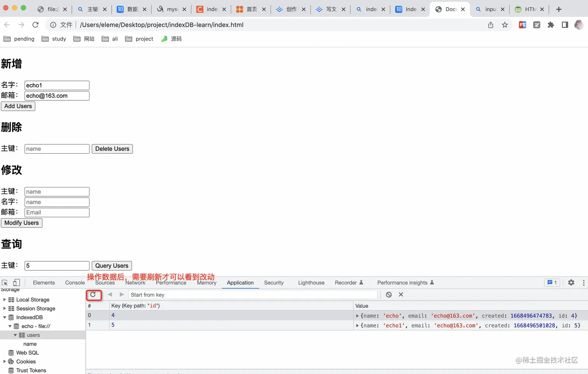The height and width of the screenshot is (374, 588).
Task: Expand the echo1 record value object
Action: (x=357, y=325)
